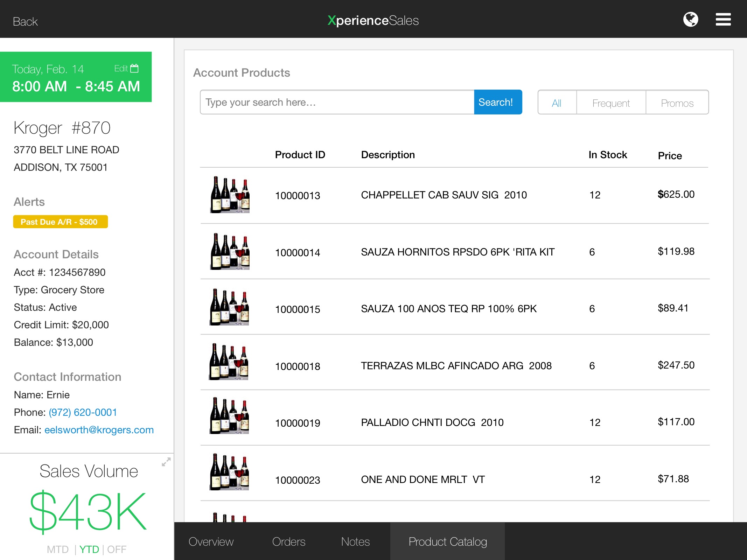Open the Product Catalog tab

447,541
